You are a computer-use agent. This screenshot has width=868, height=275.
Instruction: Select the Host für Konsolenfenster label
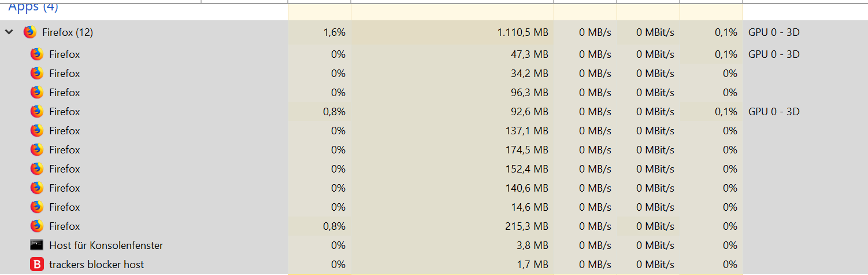106,245
